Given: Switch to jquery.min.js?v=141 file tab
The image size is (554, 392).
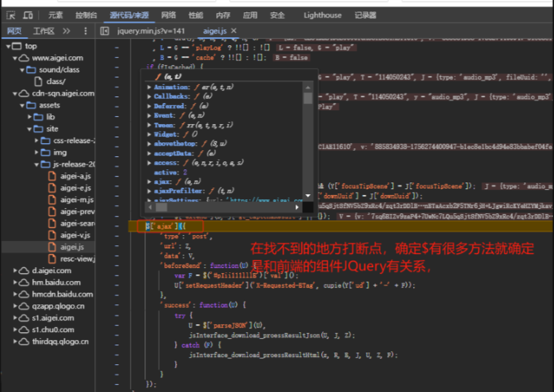Looking at the screenshot, I should tap(151, 31).
